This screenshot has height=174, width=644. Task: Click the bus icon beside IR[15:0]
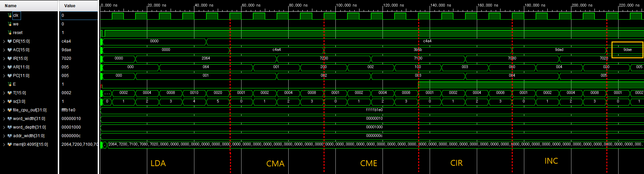point(10,58)
